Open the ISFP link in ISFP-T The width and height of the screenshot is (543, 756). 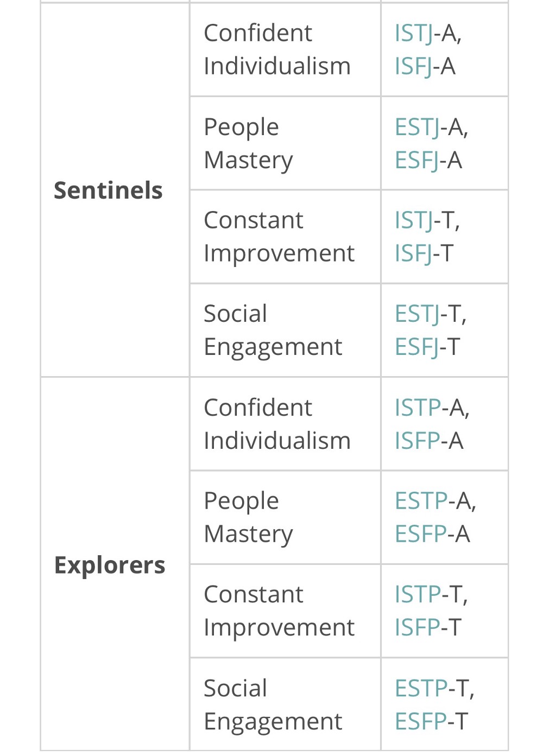click(x=417, y=627)
